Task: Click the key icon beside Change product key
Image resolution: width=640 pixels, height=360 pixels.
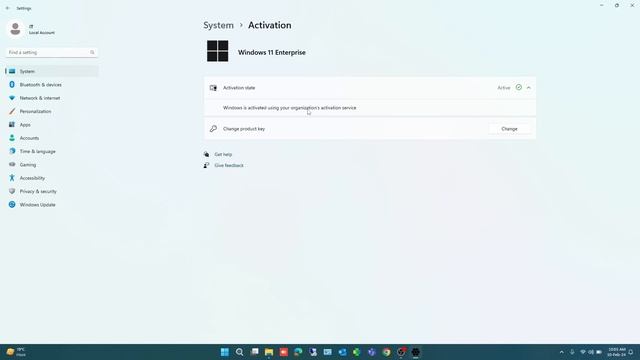Action: (213, 129)
